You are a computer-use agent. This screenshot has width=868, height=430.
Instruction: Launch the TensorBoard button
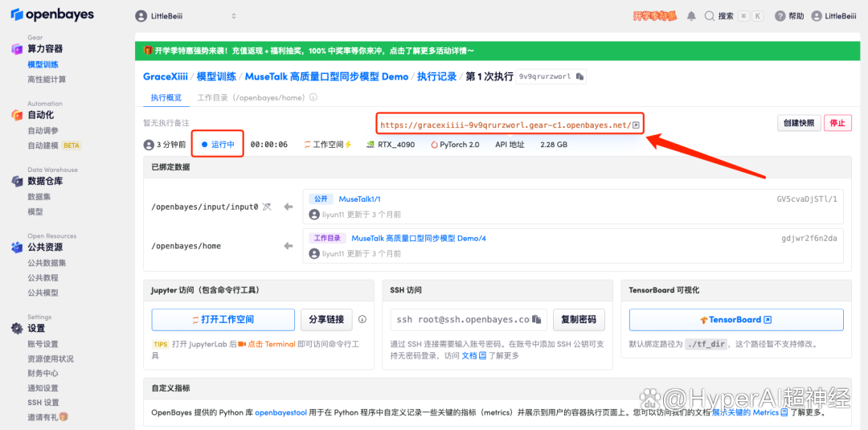(736, 320)
